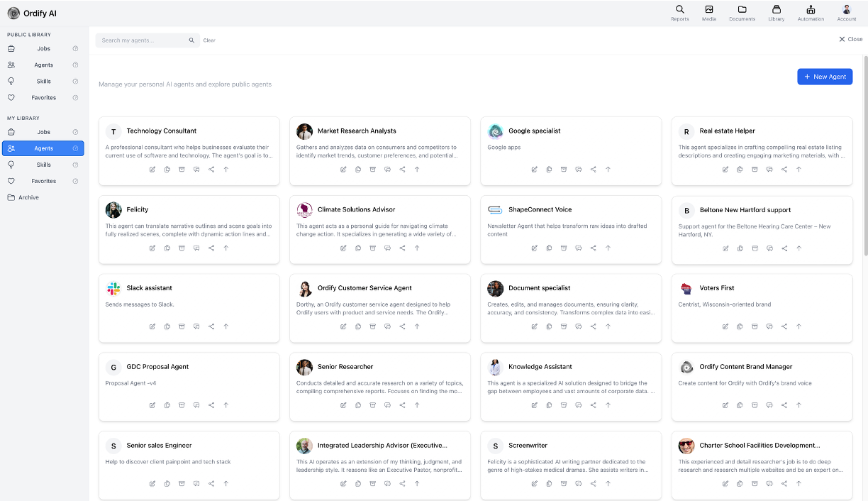Focus the Search my agents field
Viewport: 868px width, 501px height.
[x=142, y=40]
